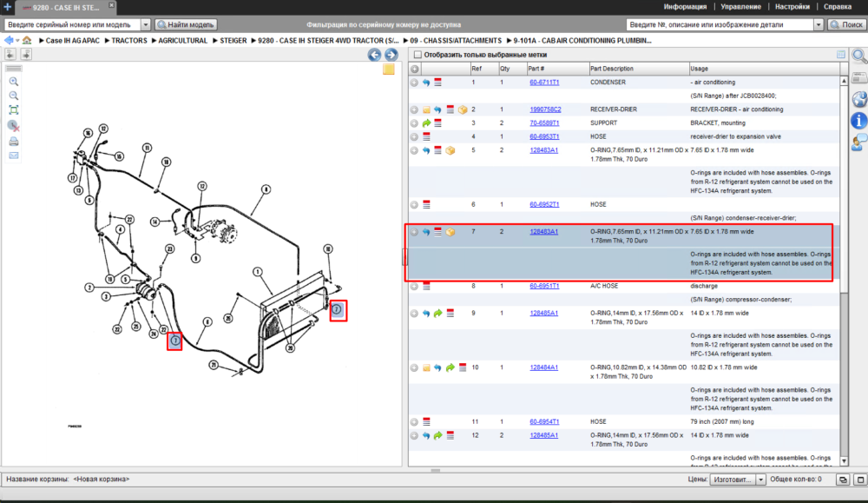Viewport: 868px width, 503px height.
Task: Tick 'Отобразить только выбранные метки' checkbox
Action: coord(418,55)
